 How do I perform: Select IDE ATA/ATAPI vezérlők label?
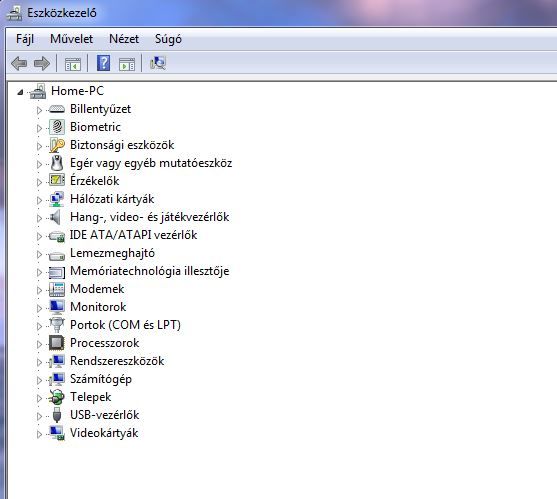coord(133,235)
